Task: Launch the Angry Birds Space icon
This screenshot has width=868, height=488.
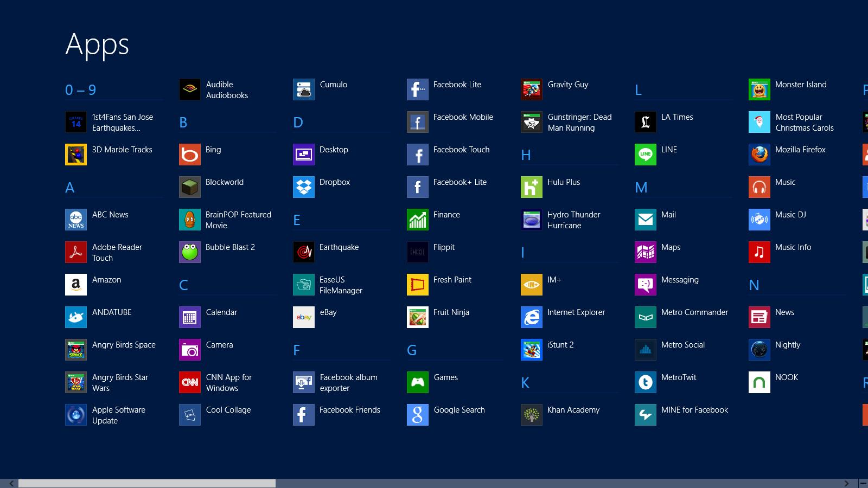Action: pyautogui.click(x=76, y=350)
